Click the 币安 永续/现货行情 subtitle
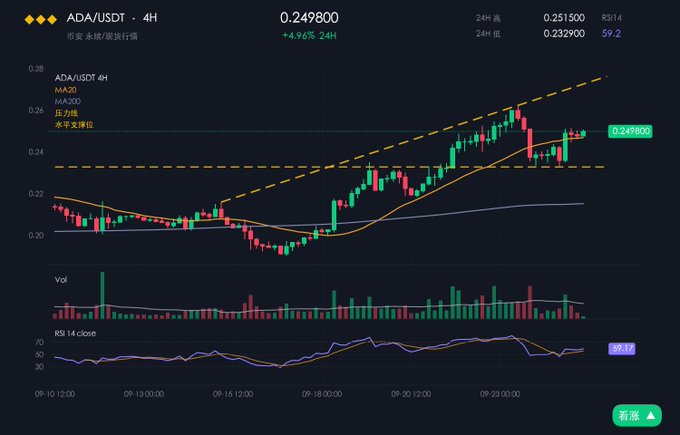Viewport: 680px width, 435px height. pos(102,36)
